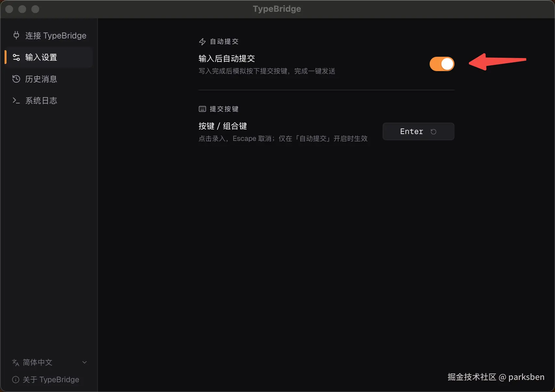Click the info icon beside 关于 TypeBridge
The width and height of the screenshot is (555, 392).
[x=16, y=380]
